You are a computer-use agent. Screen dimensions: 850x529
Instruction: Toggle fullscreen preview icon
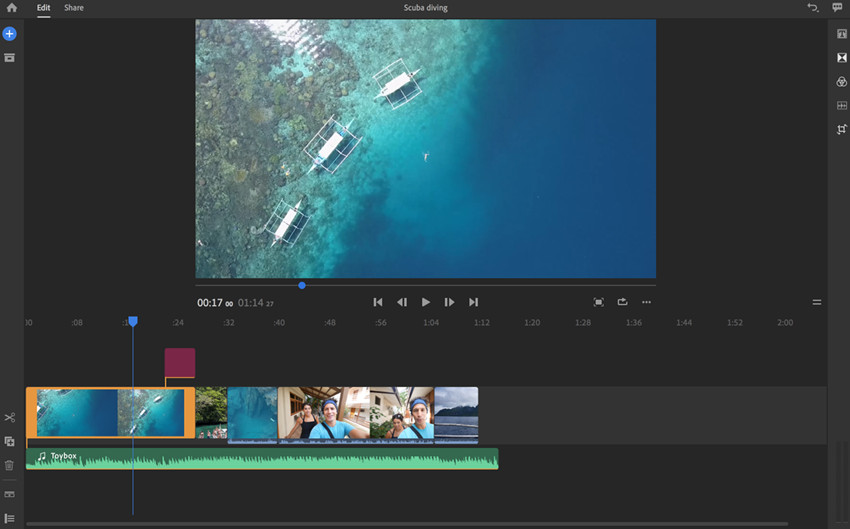[x=598, y=302]
